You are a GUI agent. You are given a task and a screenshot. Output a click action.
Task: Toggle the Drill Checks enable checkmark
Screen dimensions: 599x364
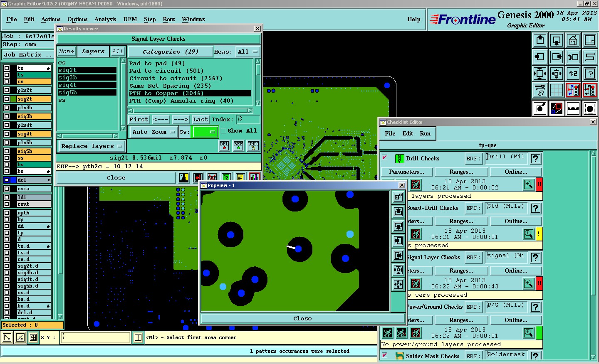click(x=385, y=157)
